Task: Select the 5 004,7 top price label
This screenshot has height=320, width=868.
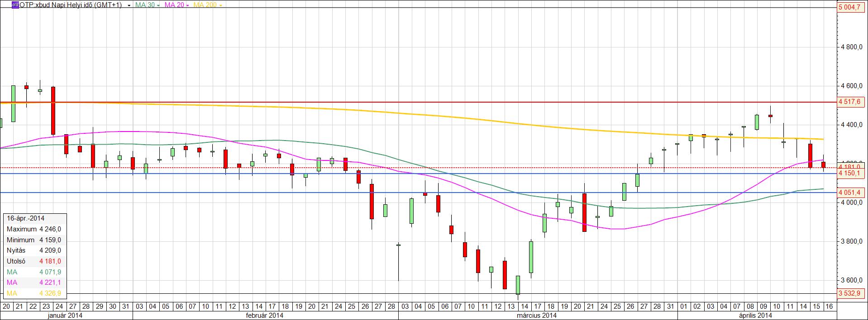Action: pos(850,7)
